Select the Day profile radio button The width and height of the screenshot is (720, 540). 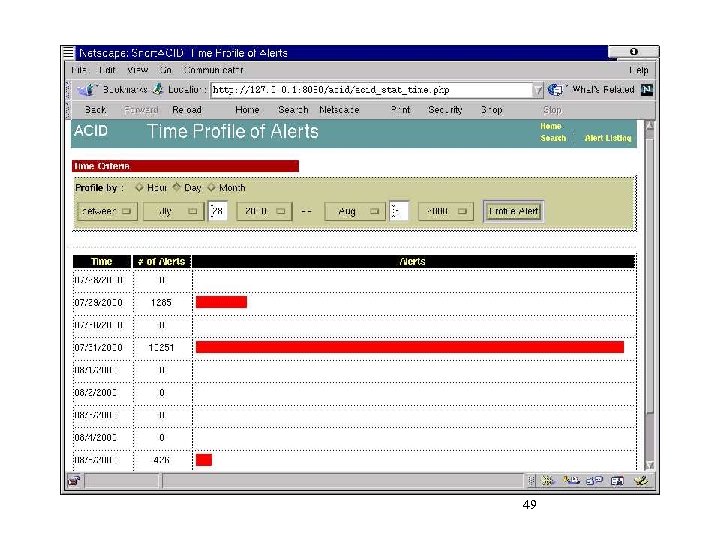pos(176,187)
